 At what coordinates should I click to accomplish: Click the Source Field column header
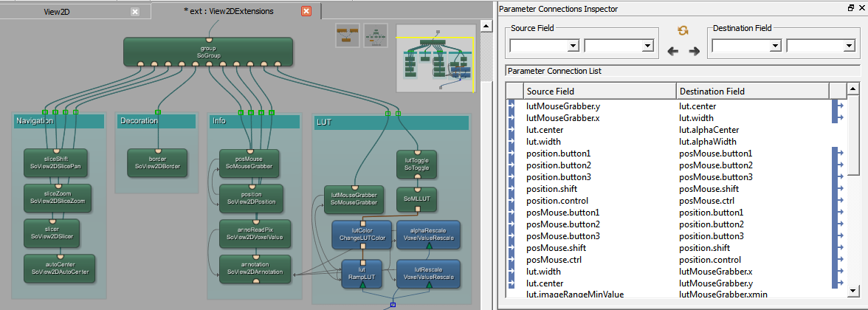click(599, 92)
